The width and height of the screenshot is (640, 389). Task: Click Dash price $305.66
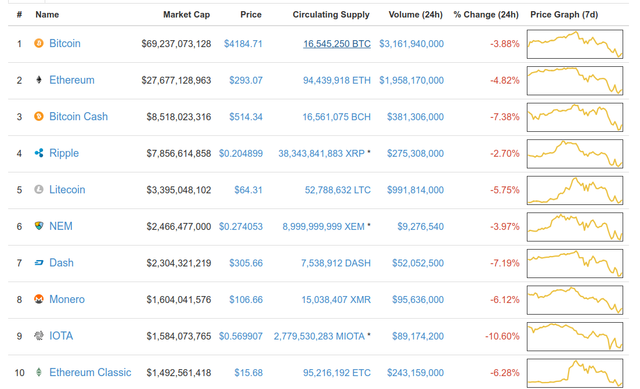point(246,263)
